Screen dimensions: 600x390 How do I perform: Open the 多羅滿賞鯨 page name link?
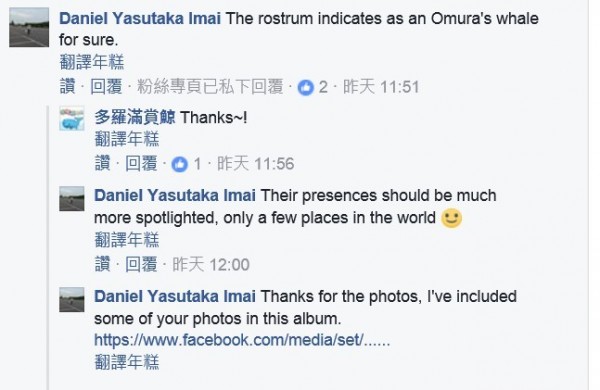coord(135,117)
